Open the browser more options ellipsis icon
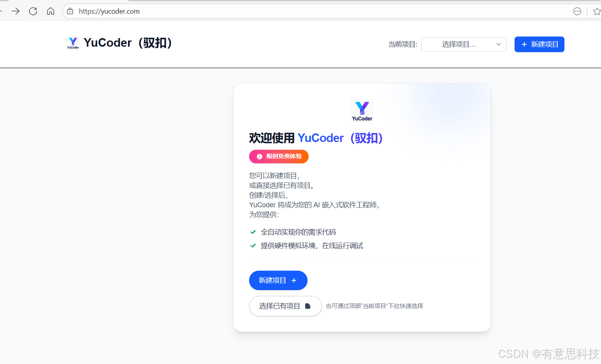This screenshot has width=601, height=364. (577, 11)
